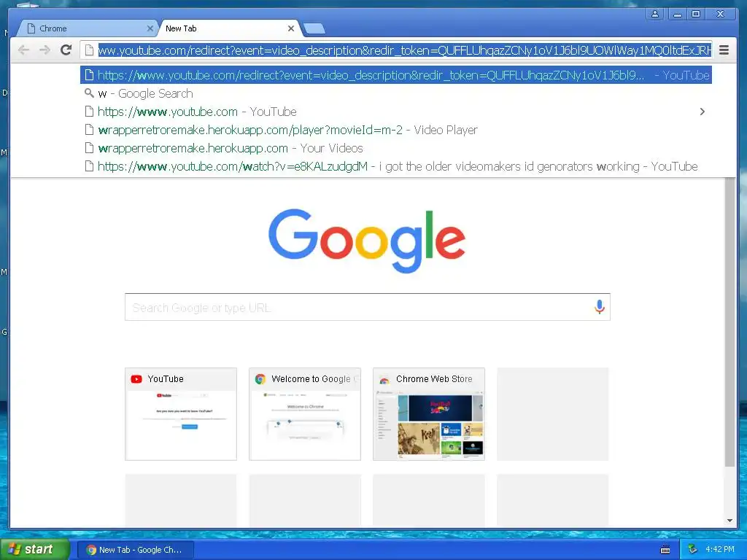Close the New Tab tab
Viewport: 747px width, 560px height.
click(x=291, y=28)
